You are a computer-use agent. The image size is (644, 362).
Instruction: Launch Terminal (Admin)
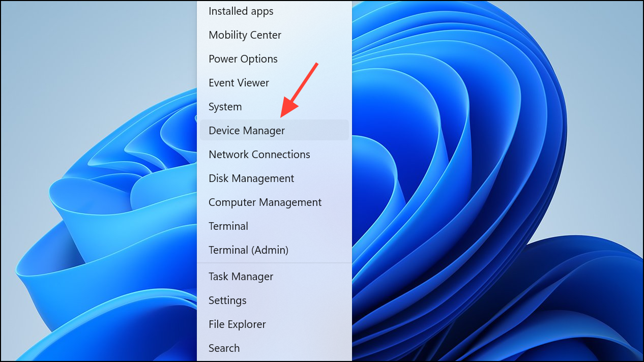[274, 250]
